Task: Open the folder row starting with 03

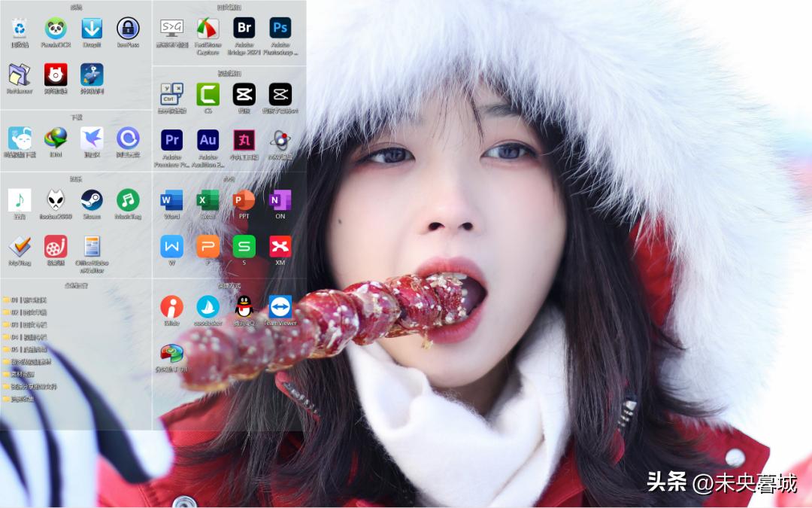Action: [x=25, y=325]
